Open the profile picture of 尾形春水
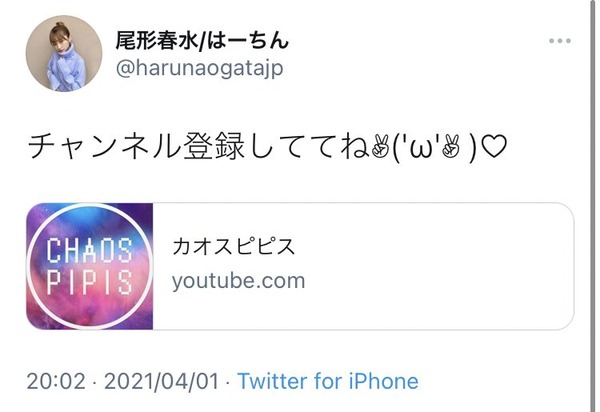The image size is (600, 412). point(64,54)
